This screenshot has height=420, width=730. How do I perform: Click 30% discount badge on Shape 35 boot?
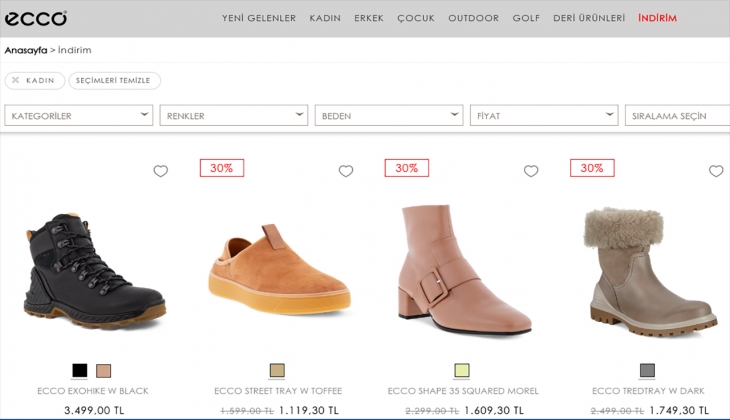(406, 168)
